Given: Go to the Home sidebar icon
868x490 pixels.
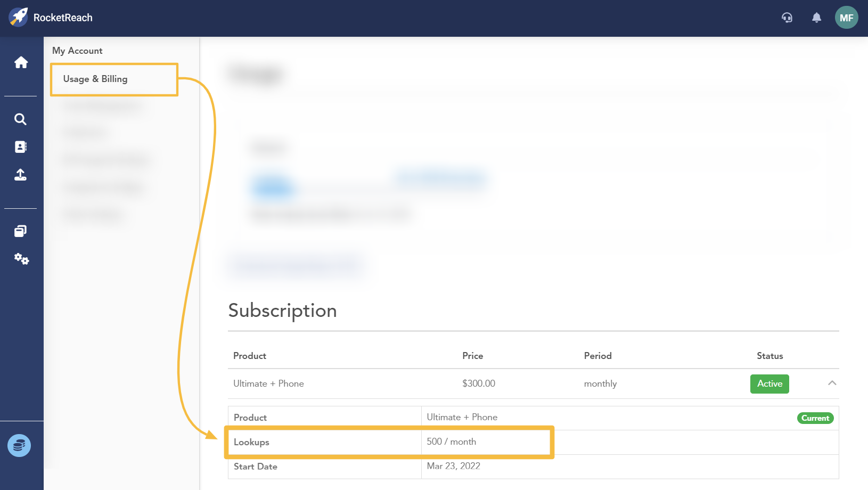Looking at the screenshot, I should click(x=21, y=62).
